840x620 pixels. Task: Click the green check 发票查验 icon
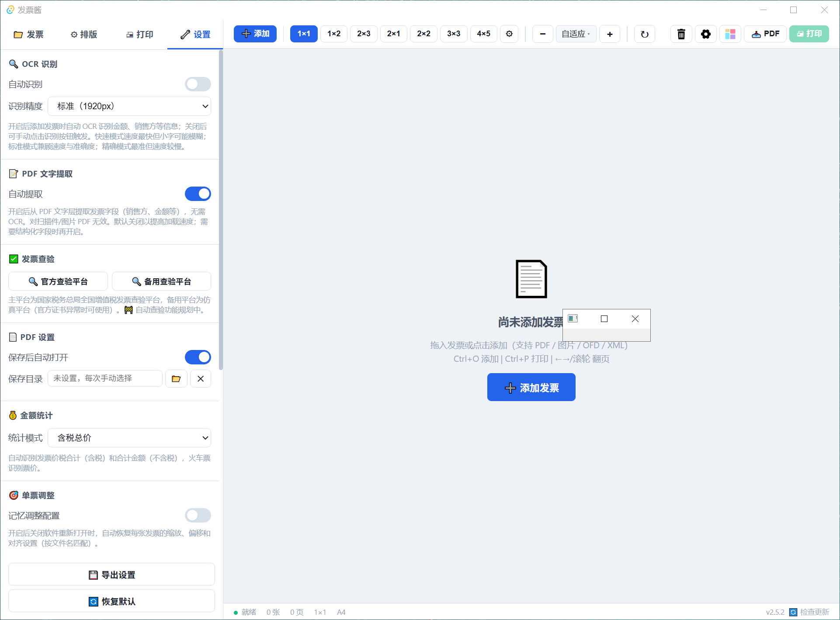click(14, 259)
